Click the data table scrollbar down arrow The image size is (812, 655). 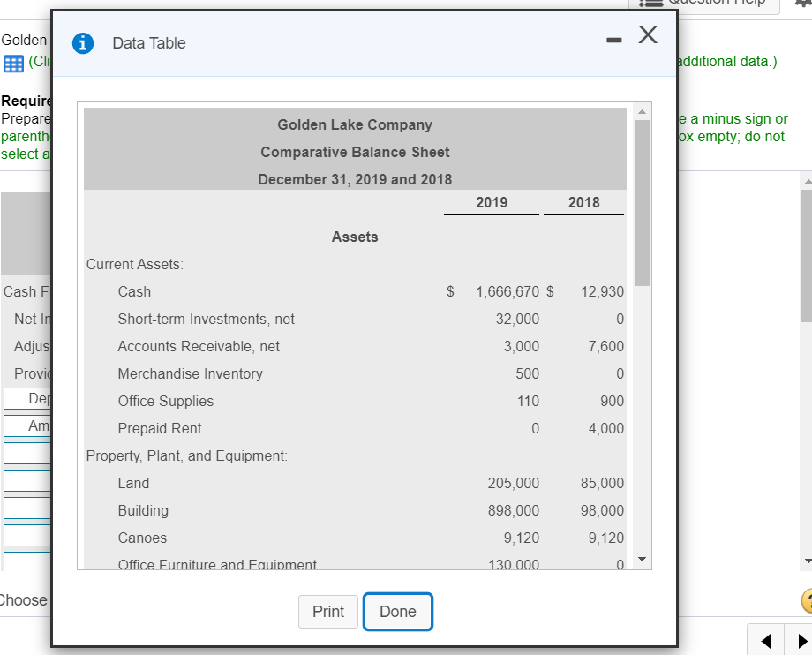pyautogui.click(x=643, y=559)
